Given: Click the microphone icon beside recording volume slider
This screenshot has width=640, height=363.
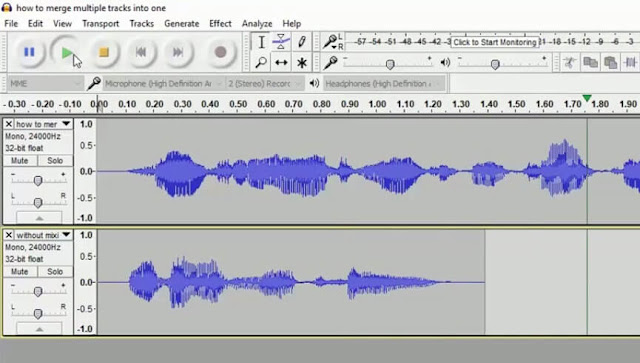Looking at the screenshot, I should [x=330, y=62].
